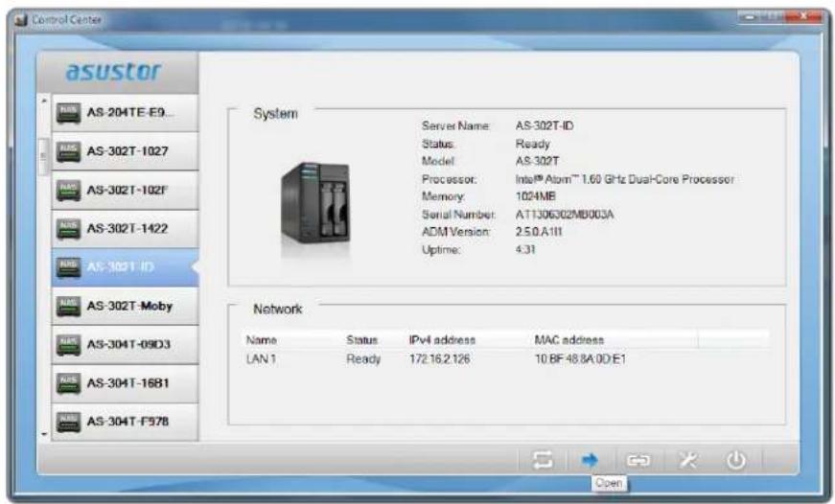835x504 pixels.
Task: Select AS-302T-102F server entry
Action: 126,191
